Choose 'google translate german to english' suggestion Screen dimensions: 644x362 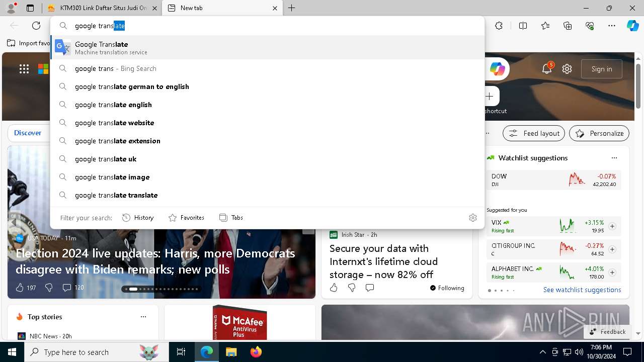267,86
